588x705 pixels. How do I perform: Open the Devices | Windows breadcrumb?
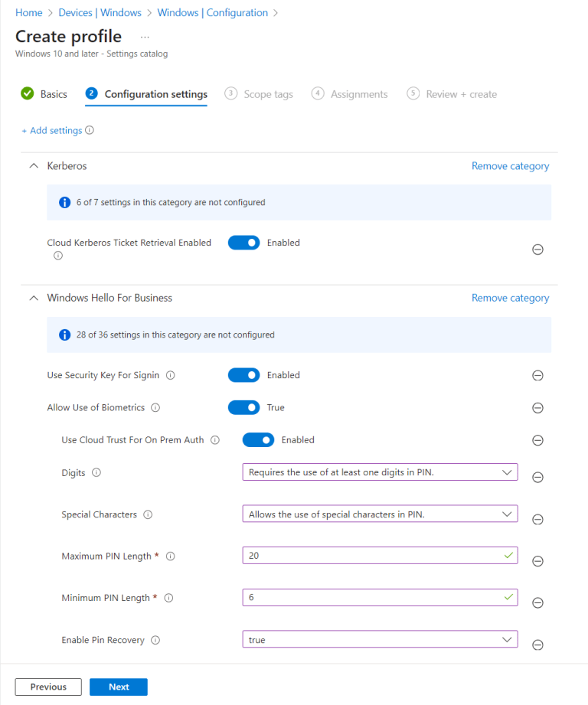(x=101, y=13)
